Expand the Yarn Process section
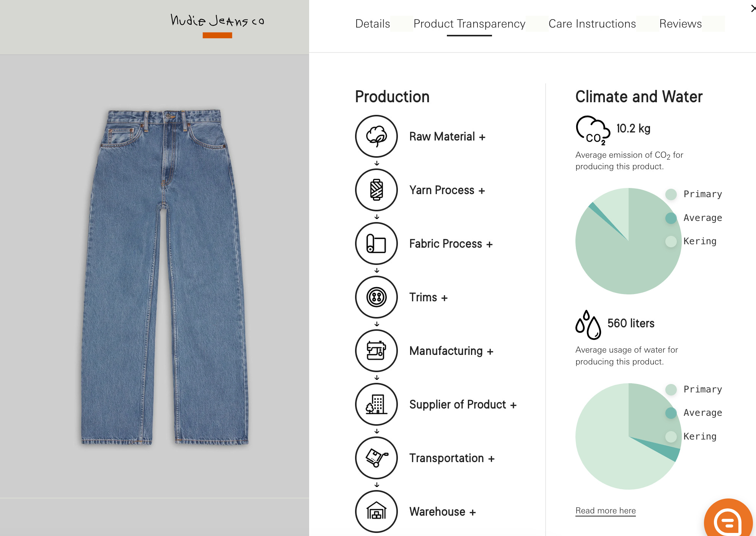 tap(447, 190)
